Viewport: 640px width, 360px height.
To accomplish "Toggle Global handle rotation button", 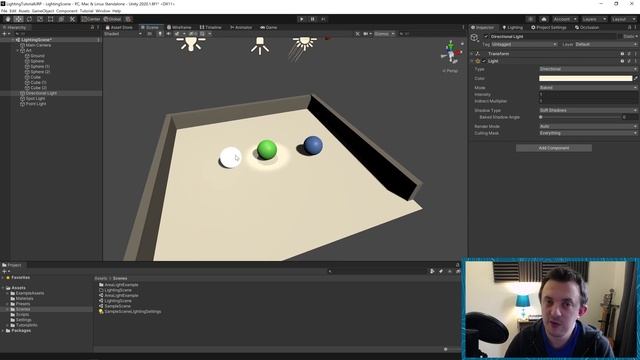I will click(112, 19).
